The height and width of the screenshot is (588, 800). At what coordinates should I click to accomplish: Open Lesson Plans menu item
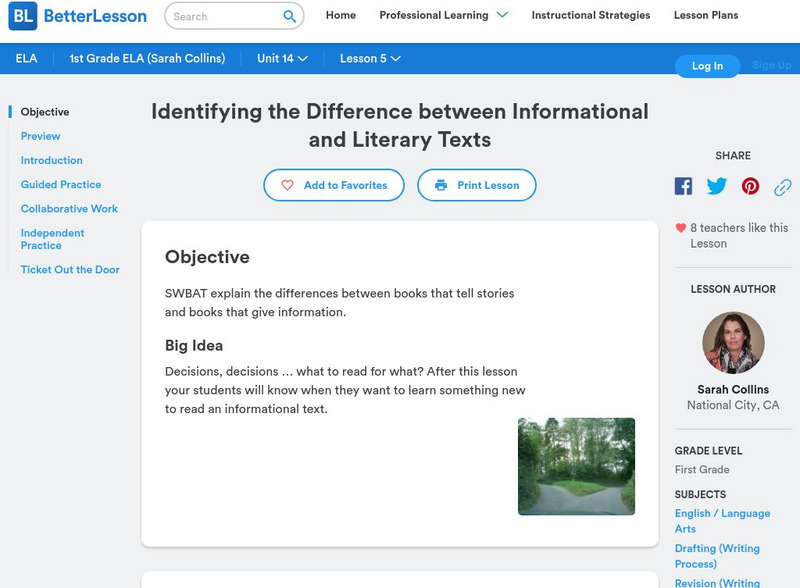click(x=706, y=15)
